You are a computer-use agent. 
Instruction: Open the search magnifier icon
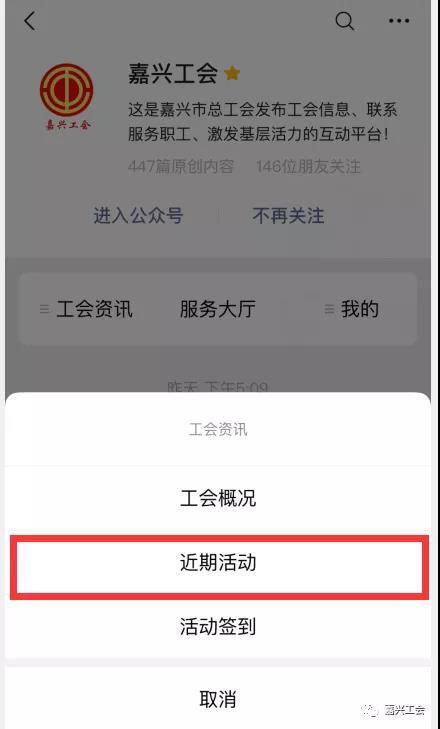(345, 21)
